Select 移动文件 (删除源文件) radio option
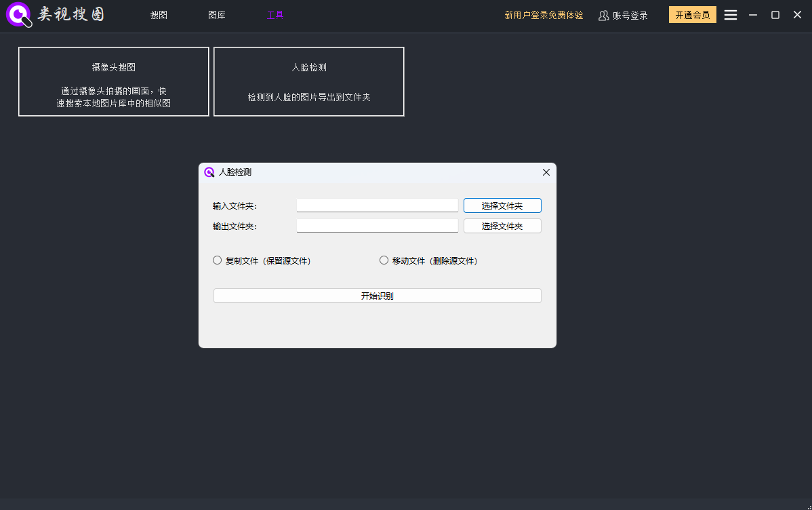The height and width of the screenshot is (510, 812). 384,260
